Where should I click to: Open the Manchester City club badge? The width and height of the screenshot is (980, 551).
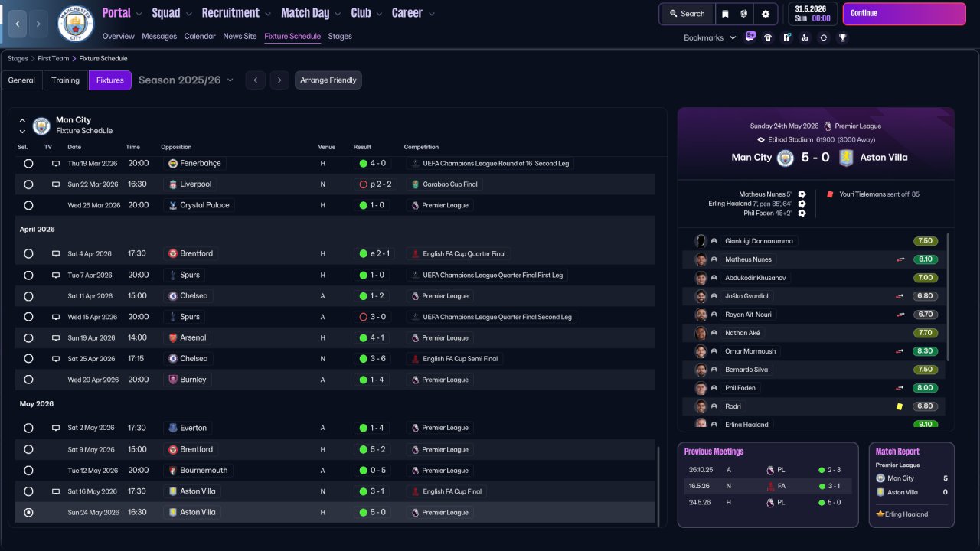coord(75,24)
